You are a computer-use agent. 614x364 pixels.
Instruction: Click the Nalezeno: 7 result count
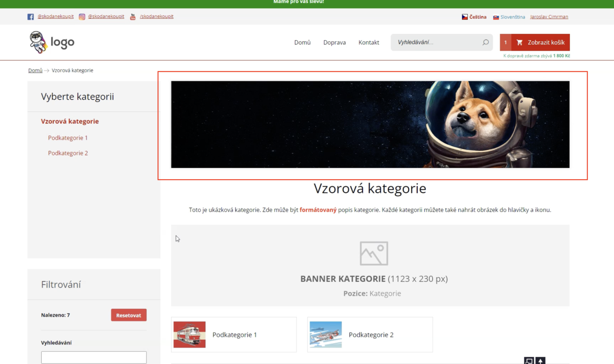tap(55, 315)
